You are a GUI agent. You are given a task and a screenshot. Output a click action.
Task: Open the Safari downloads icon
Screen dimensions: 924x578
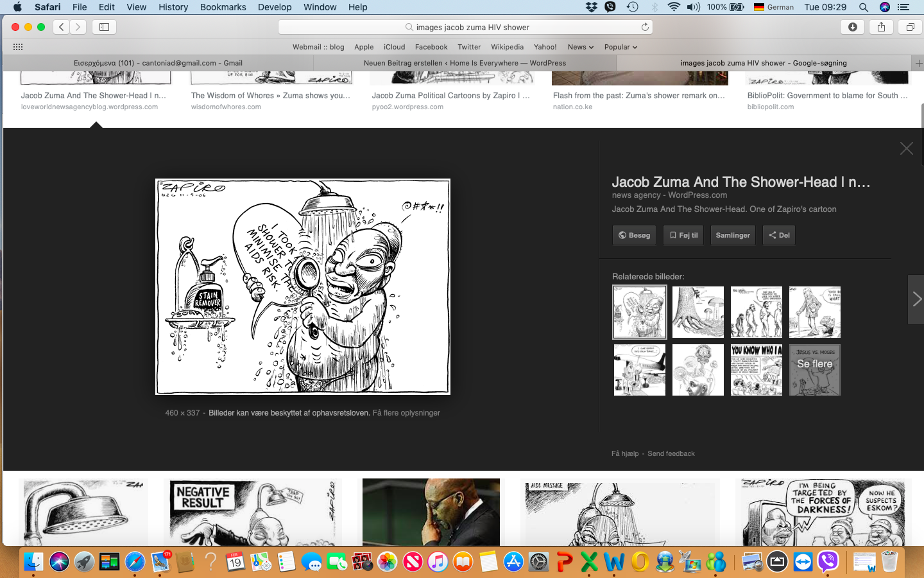click(852, 27)
